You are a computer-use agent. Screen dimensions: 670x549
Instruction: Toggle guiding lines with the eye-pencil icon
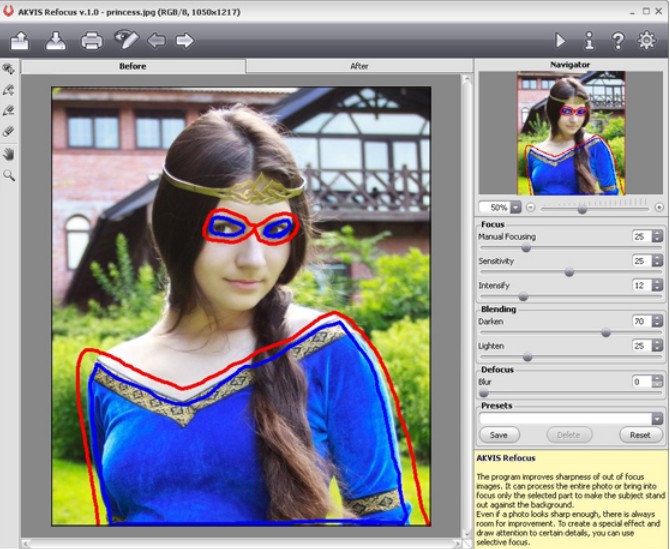click(x=126, y=40)
